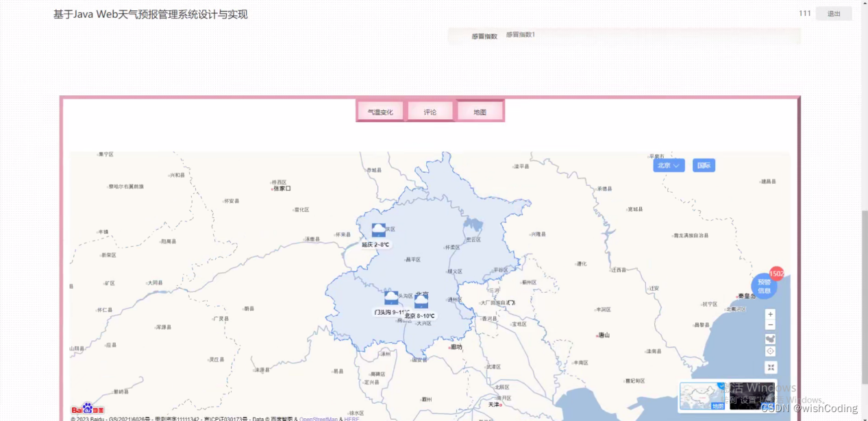The image size is (868, 421).
Task: Click the 密云区 district label
Action: click(473, 240)
